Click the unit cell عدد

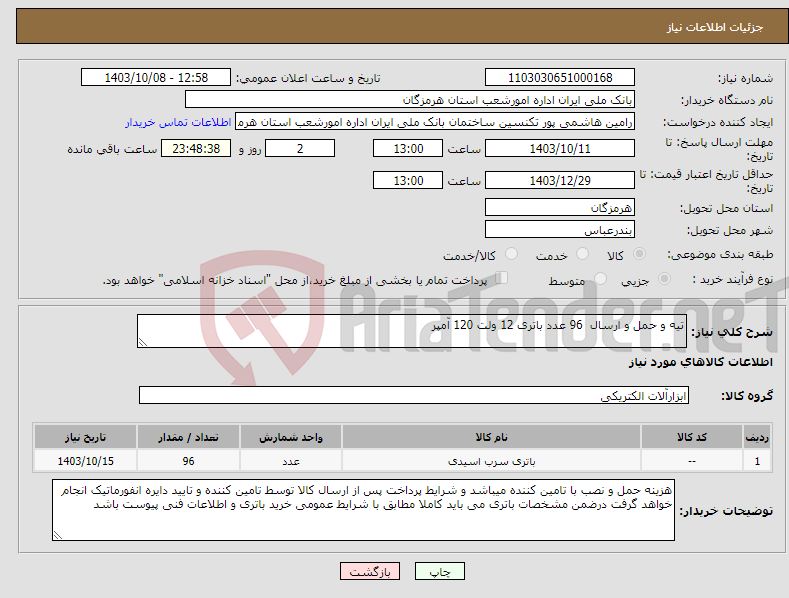tap(291, 461)
